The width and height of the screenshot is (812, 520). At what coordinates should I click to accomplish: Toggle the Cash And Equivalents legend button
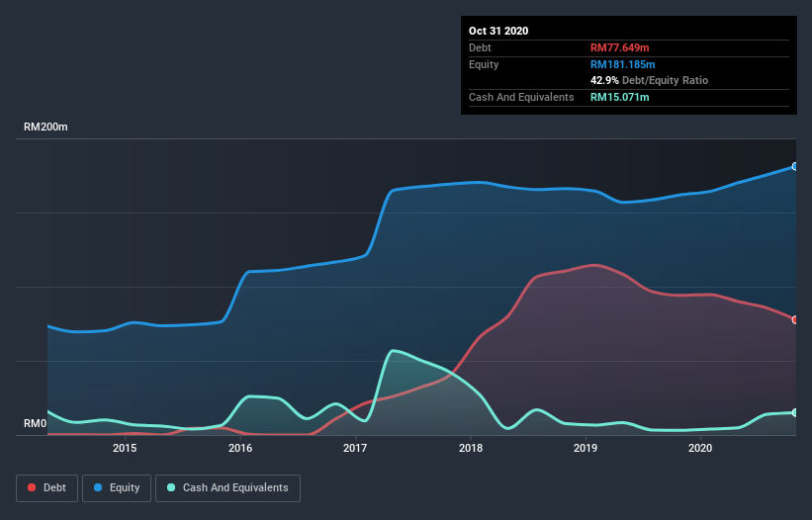(x=227, y=488)
